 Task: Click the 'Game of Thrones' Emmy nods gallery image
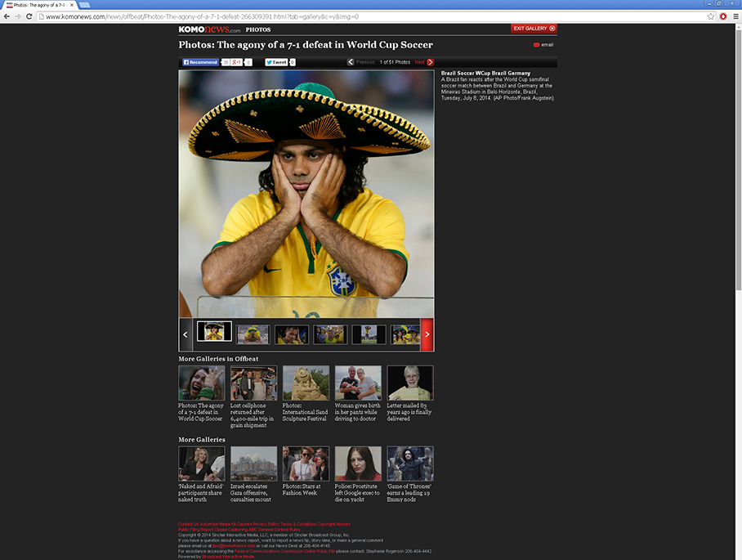(409, 464)
